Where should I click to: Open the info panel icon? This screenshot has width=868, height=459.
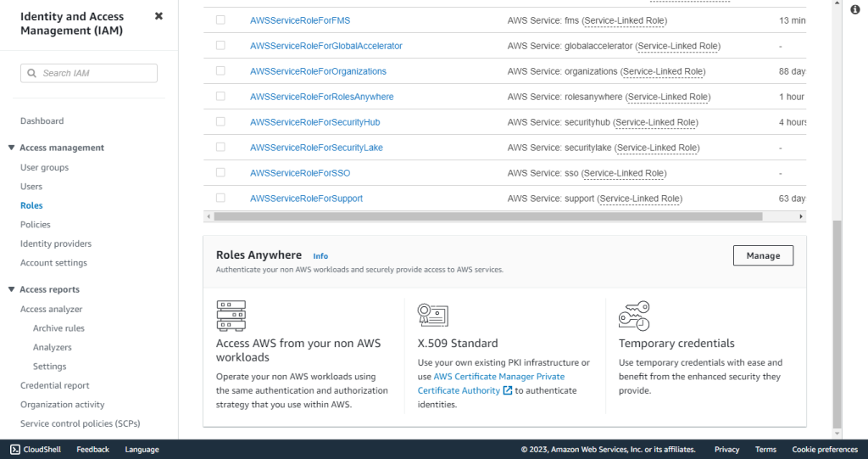point(855,9)
